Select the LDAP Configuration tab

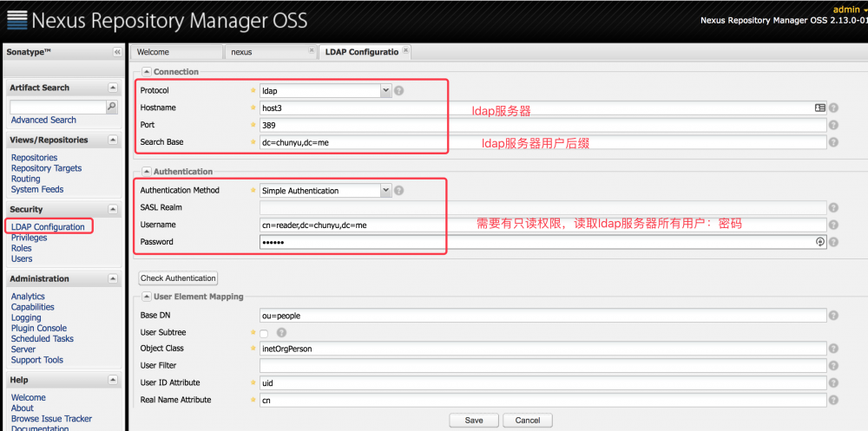(x=365, y=52)
